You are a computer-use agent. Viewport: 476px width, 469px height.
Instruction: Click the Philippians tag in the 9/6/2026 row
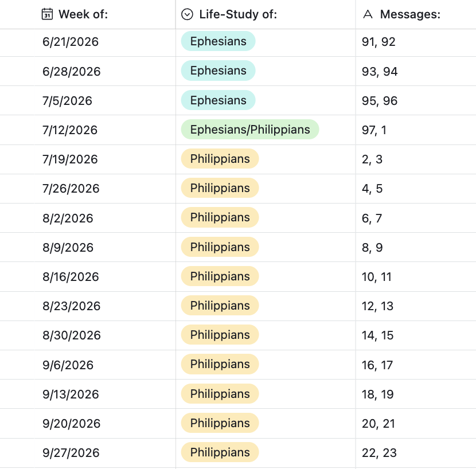pyautogui.click(x=220, y=364)
